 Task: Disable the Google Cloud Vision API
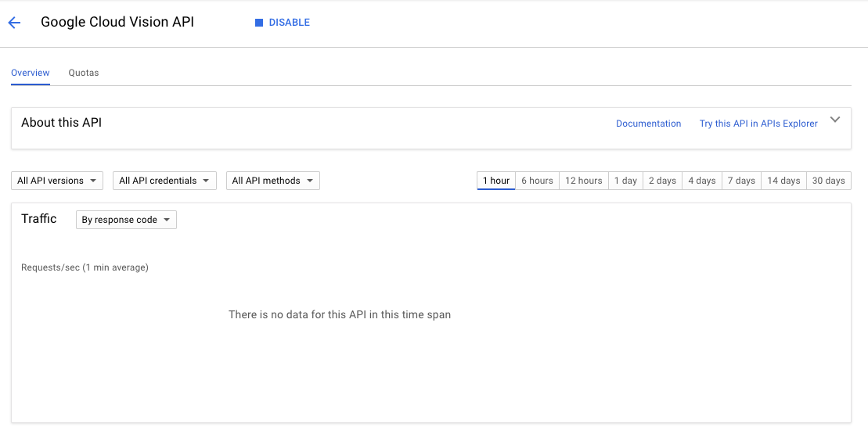point(283,23)
